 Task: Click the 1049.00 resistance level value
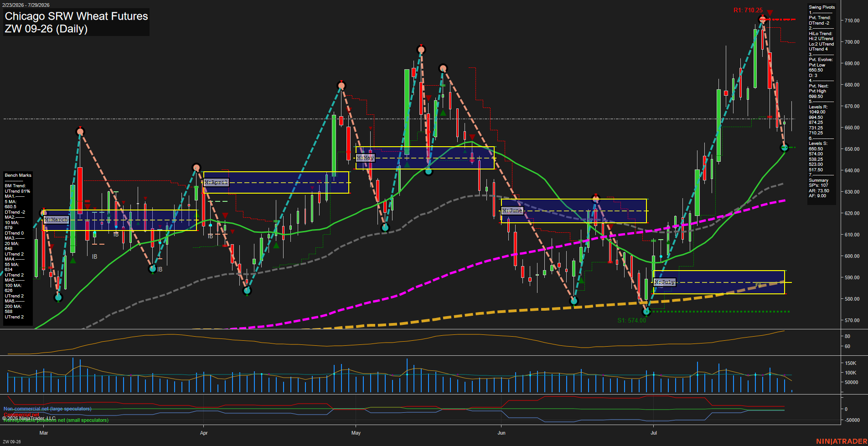(817, 112)
